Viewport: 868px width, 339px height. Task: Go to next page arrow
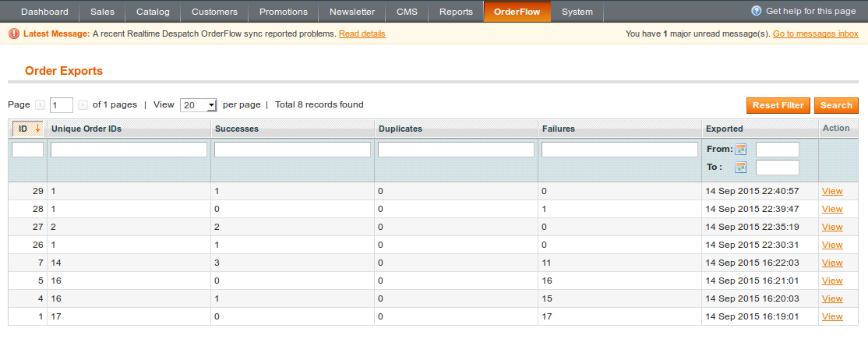83,104
